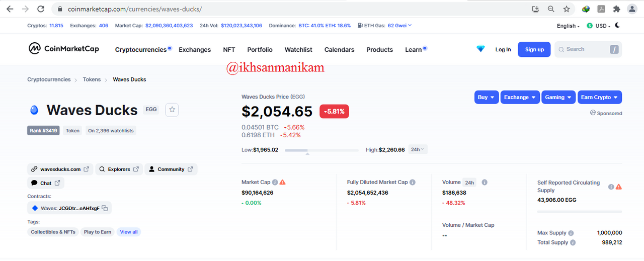Open the Learn menu
This screenshot has width=644, height=261.
(414, 49)
